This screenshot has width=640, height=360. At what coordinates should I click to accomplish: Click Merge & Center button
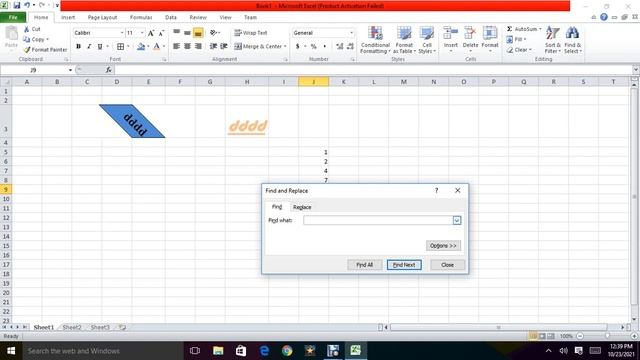[258, 47]
